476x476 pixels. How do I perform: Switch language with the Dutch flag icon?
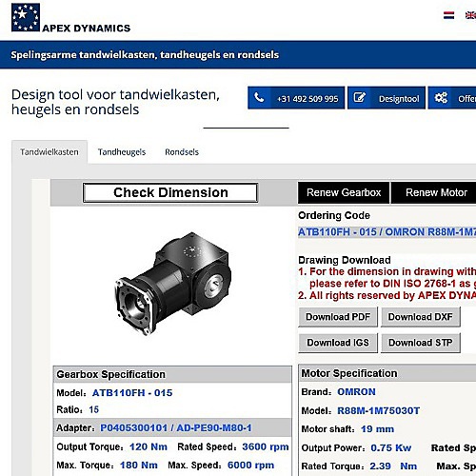(448, 15)
